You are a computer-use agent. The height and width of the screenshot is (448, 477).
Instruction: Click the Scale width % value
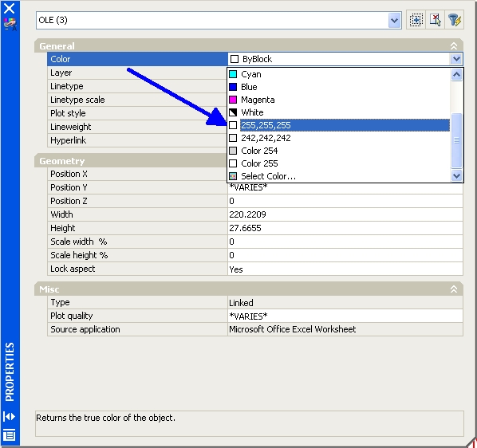[x=345, y=242]
